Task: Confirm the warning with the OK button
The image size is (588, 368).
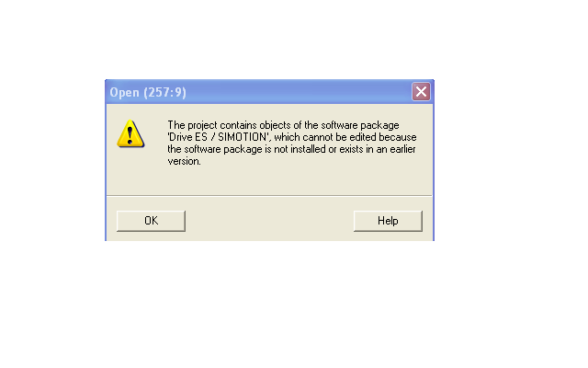Action: (151, 221)
